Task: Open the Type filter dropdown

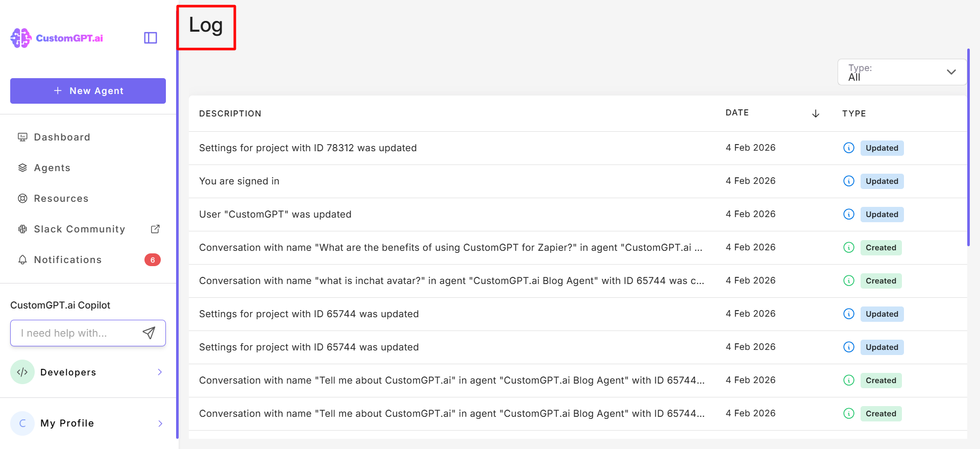Action: tap(902, 72)
